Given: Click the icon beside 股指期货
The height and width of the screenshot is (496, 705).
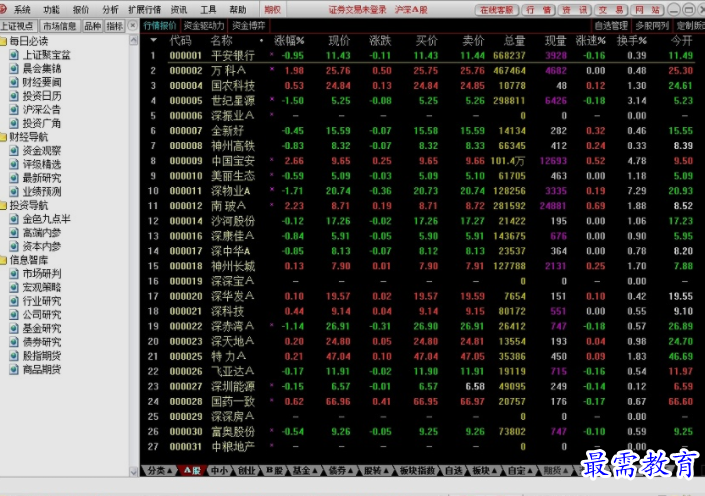Looking at the screenshot, I should coord(14,356).
